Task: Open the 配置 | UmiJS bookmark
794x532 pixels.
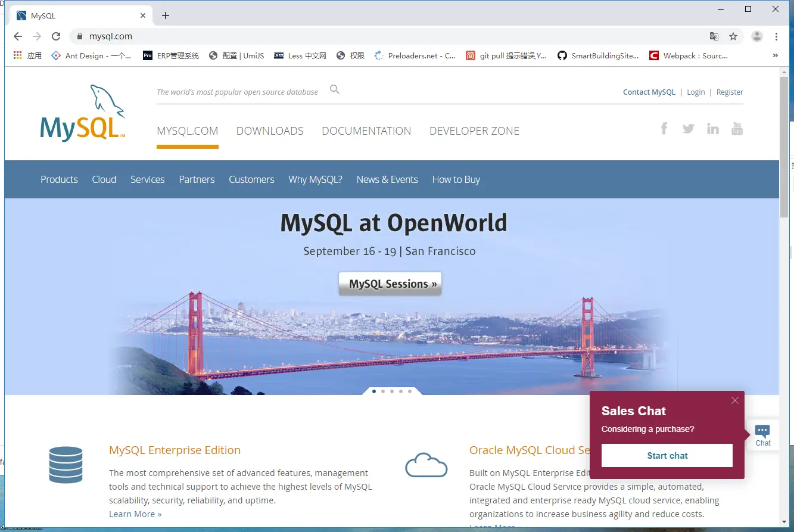Action: coord(236,55)
